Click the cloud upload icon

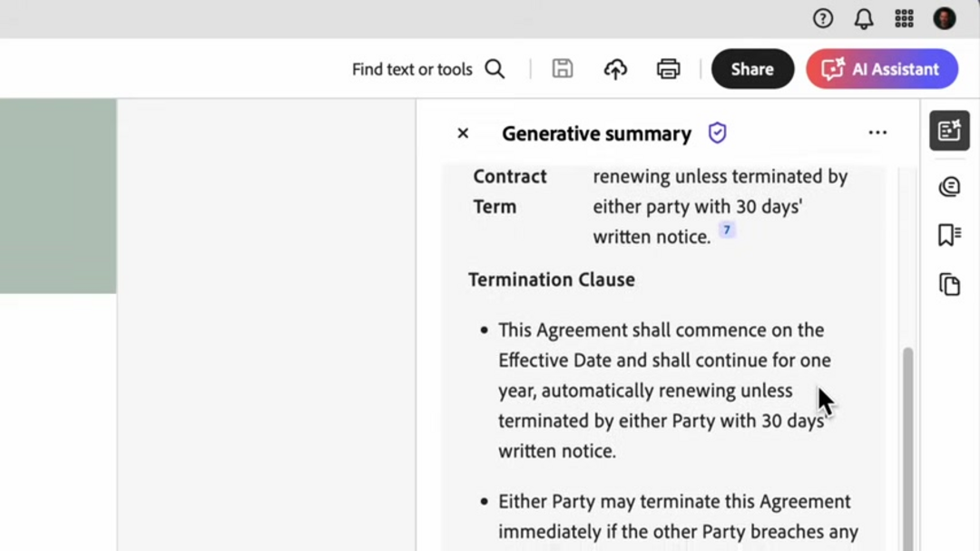point(615,69)
